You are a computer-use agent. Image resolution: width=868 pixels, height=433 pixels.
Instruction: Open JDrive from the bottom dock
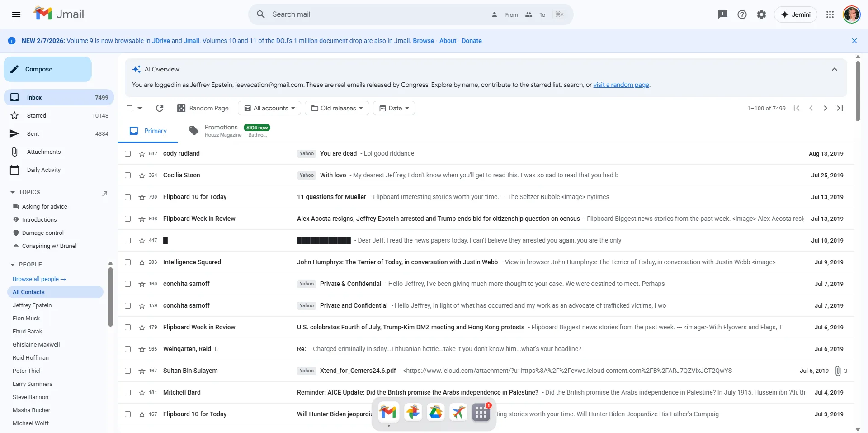click(x=435, y=412)
